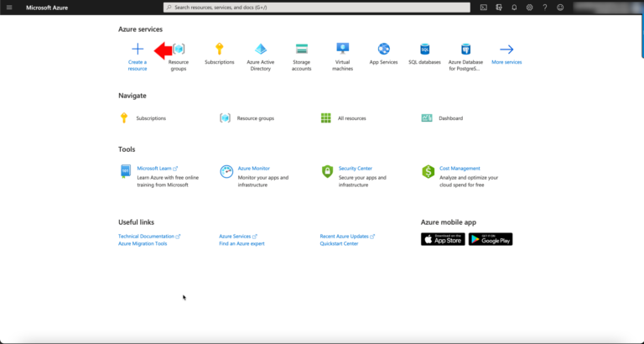
Task: Click the Microsoft Learn 101 icon
Action: [125, 171]
